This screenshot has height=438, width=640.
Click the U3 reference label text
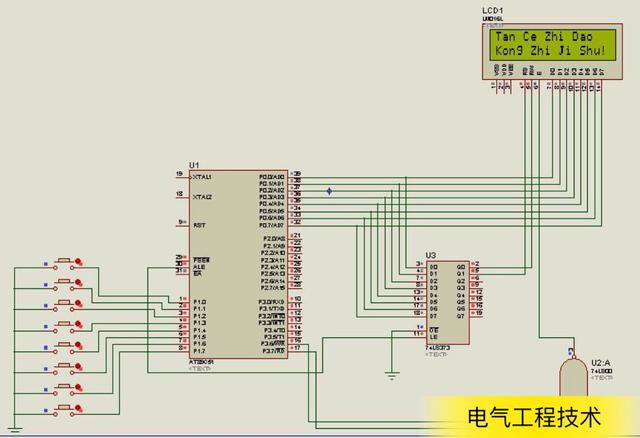point(431,256)
